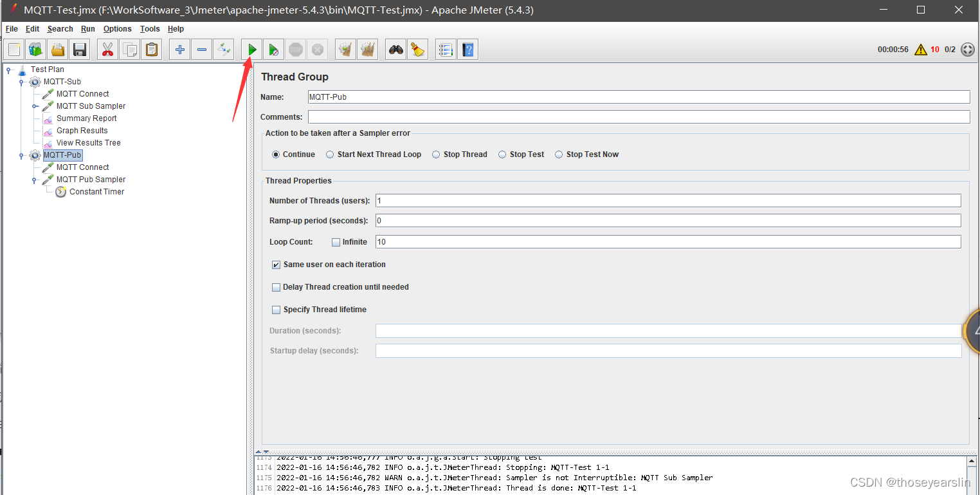Select the MQTT Sub Sampler node
Viewport: 980px width, 495px height.
coord(91,106)
